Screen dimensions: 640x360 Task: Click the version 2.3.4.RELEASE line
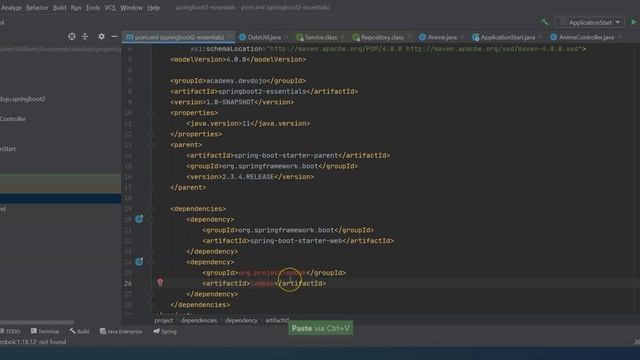[x=250, y=177]
